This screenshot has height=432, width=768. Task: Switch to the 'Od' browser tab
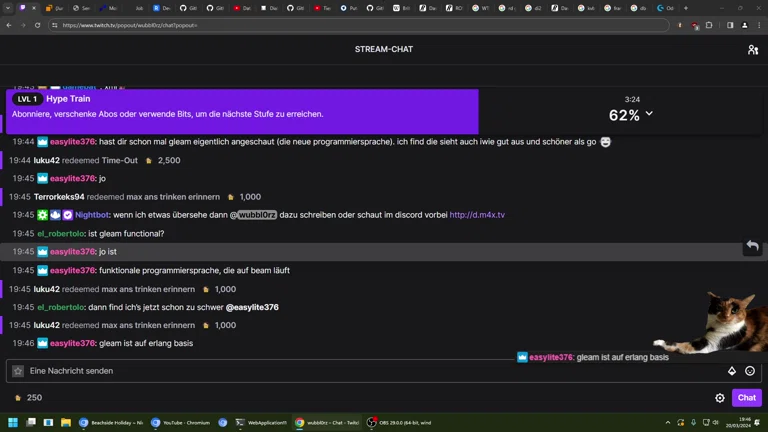click(x=666, y=8)
